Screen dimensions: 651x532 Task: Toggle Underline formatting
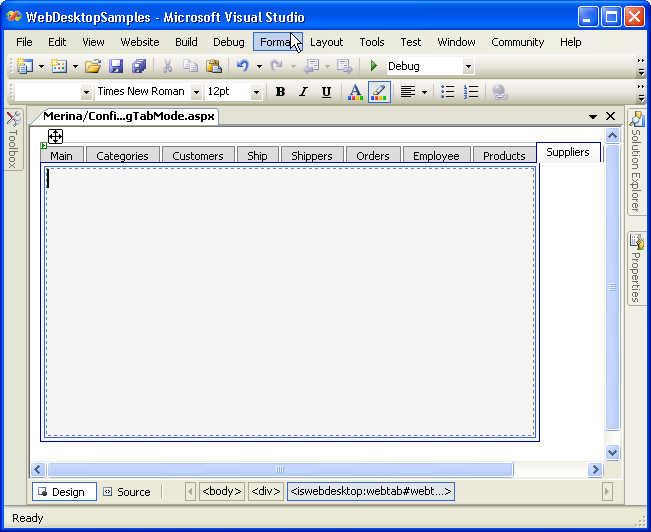(x=326, y=92)
